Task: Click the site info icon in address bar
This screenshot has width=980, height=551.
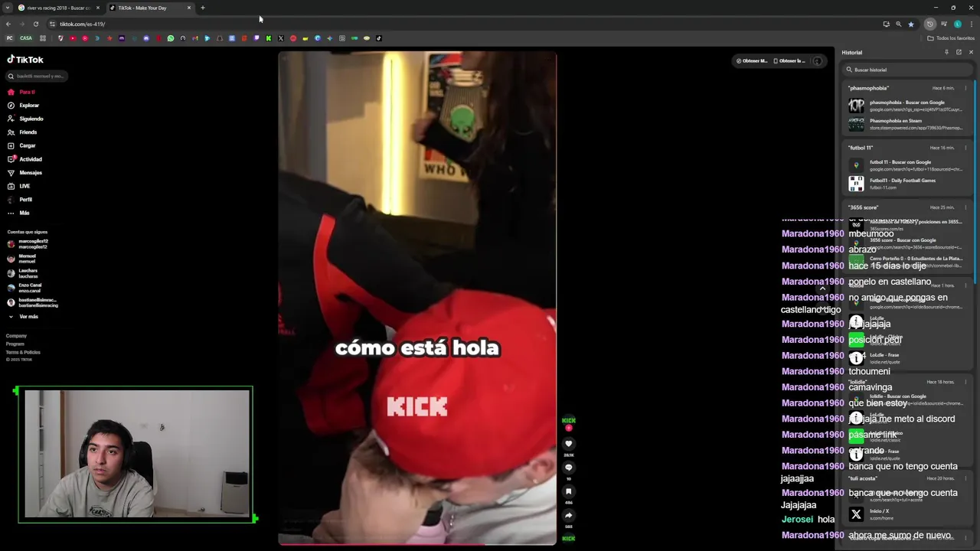Action: tap(52, 24)
